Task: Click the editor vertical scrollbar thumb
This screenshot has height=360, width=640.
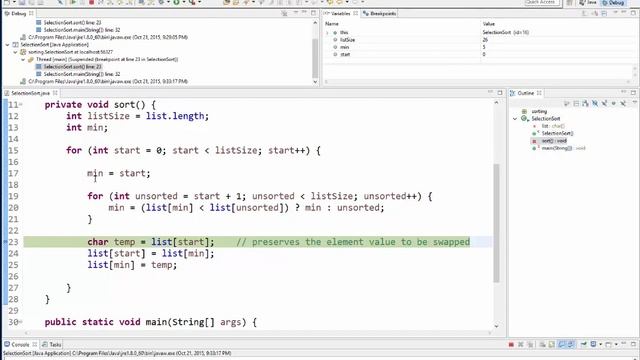Action: 496,223
